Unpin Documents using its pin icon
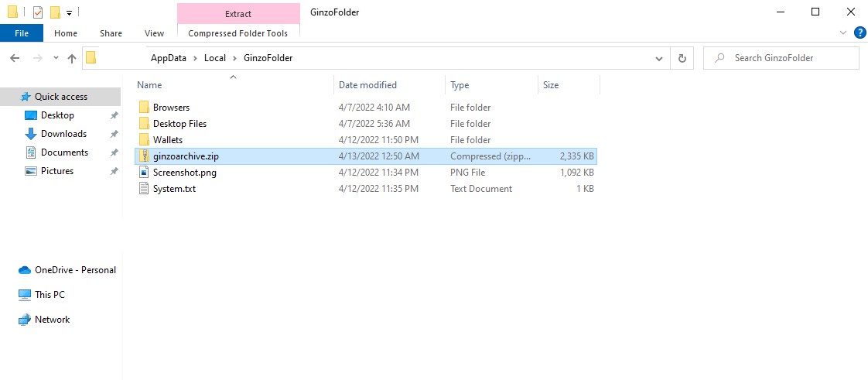This screenshot has height=380, width=868. coord(114,153)
